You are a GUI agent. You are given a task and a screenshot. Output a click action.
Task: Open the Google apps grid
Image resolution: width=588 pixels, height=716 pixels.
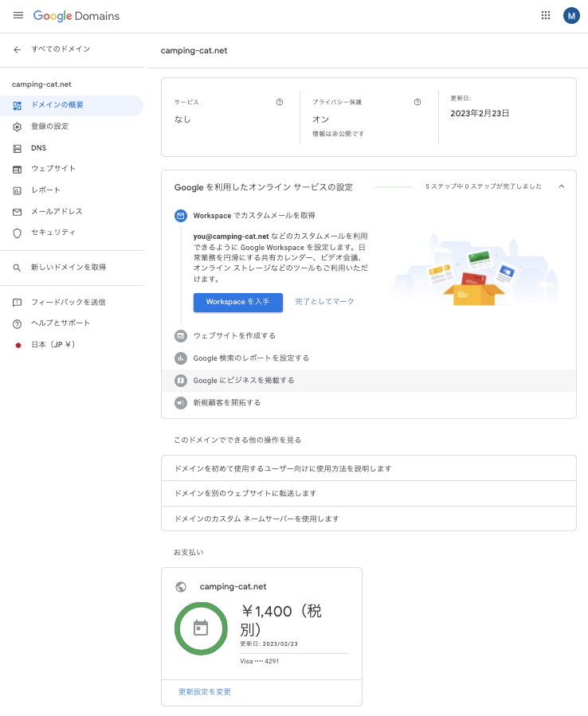pyautogui.click(x=546, y=15)
